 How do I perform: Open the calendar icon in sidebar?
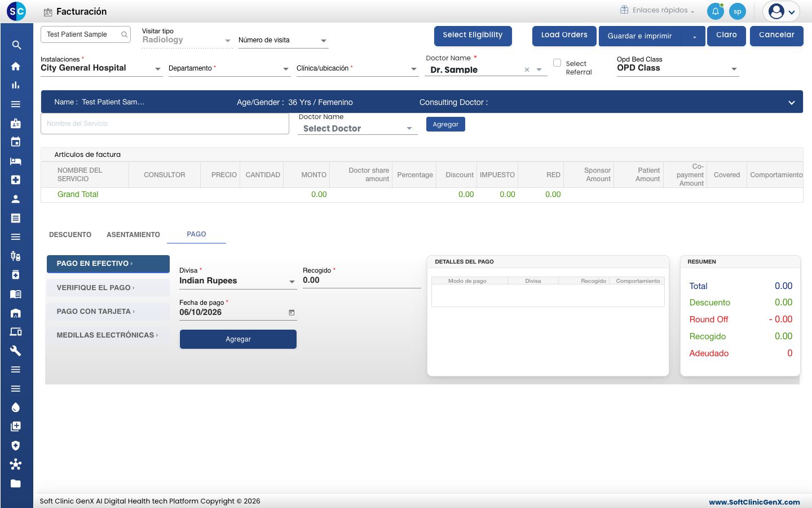point(16,142)
